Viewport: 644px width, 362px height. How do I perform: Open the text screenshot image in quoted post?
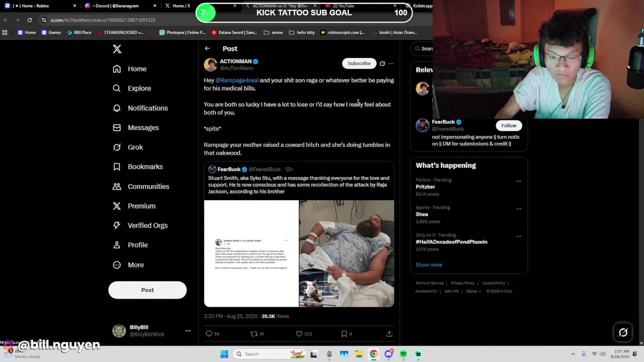click(251, 253)
